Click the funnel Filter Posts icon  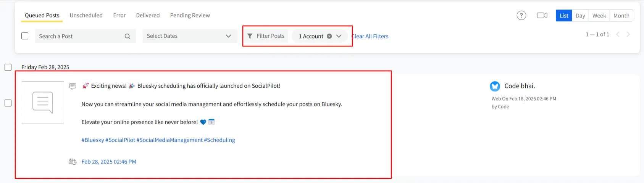pos(250,36)
